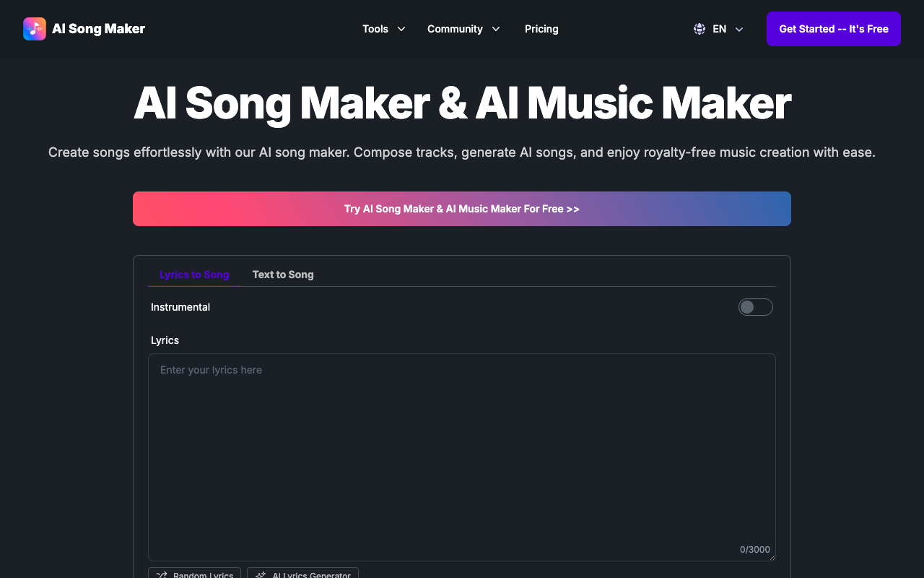Switch to the Text to Song tab
This screenshot has height=578, width=924.
pyautogui.click(x=283, y=275)
